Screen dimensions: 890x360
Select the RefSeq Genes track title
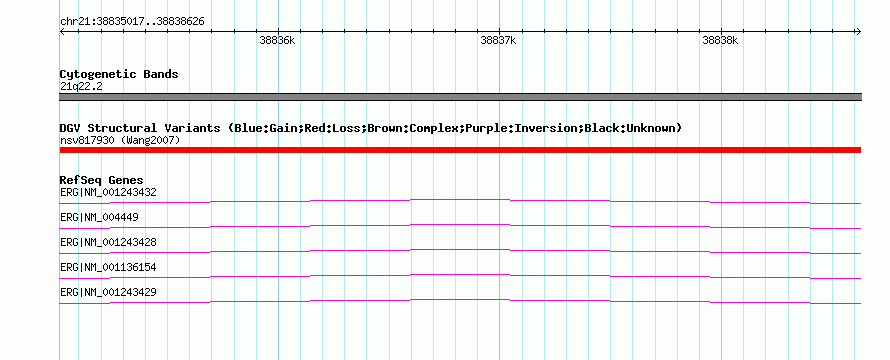click(102, 181)
